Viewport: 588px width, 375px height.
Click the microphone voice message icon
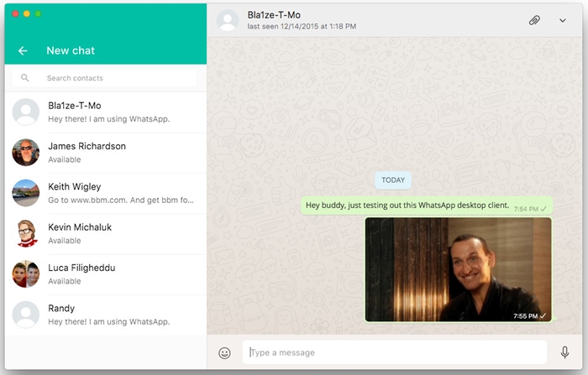[564, 352]
